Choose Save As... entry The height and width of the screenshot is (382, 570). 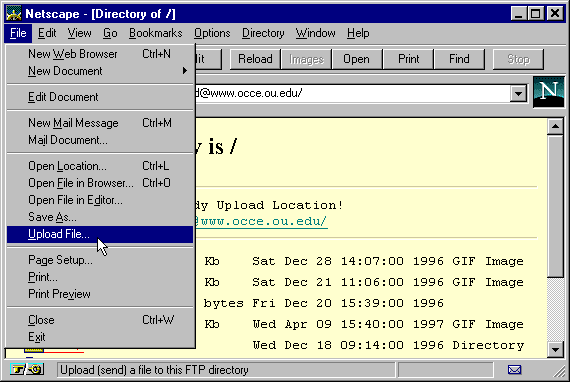pyautogui.click(x=100, y=217)
